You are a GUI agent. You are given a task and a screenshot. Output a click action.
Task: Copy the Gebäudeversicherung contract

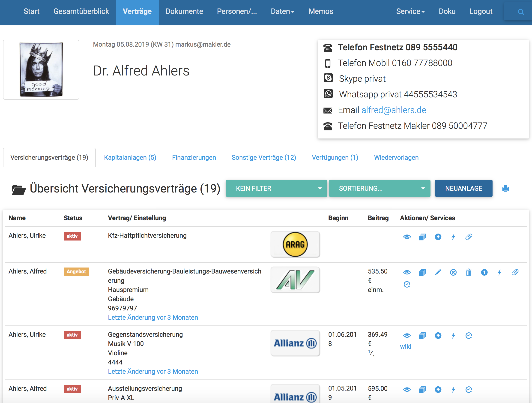[422, 272]
